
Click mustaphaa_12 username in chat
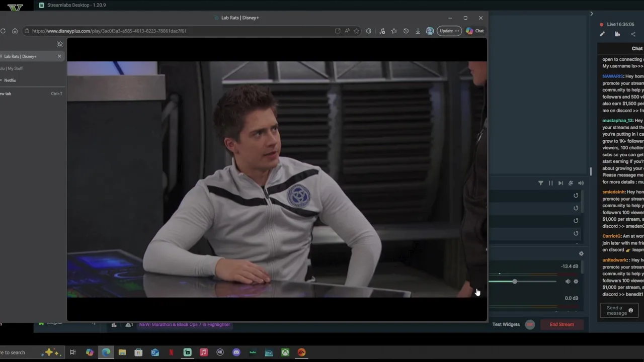(x=617, y=121)
